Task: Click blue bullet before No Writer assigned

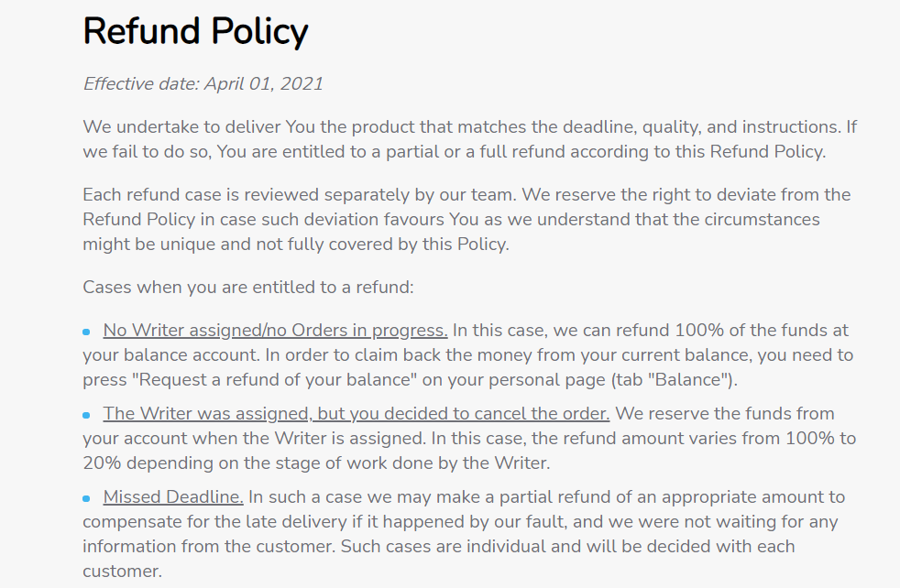Action: coord(86,332)
